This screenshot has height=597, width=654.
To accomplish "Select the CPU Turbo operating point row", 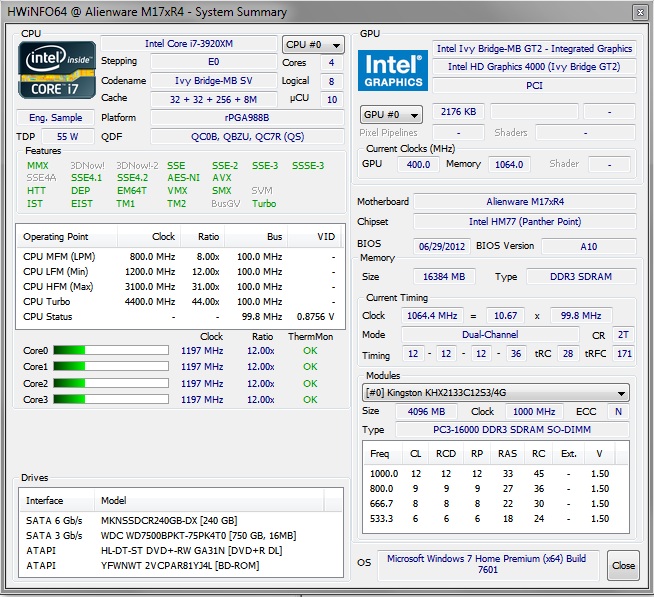I will tap(179, 302).
